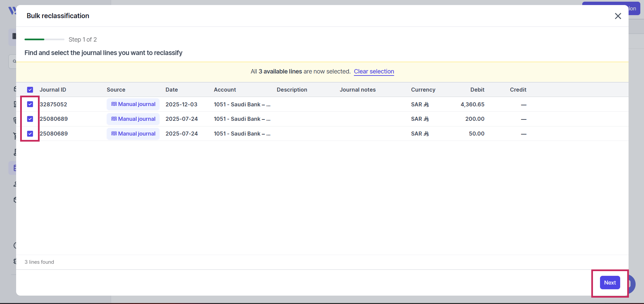Click the Journal ID column header
The height and width of the screenshot is (304, 644).
click(x=53, y=90)
